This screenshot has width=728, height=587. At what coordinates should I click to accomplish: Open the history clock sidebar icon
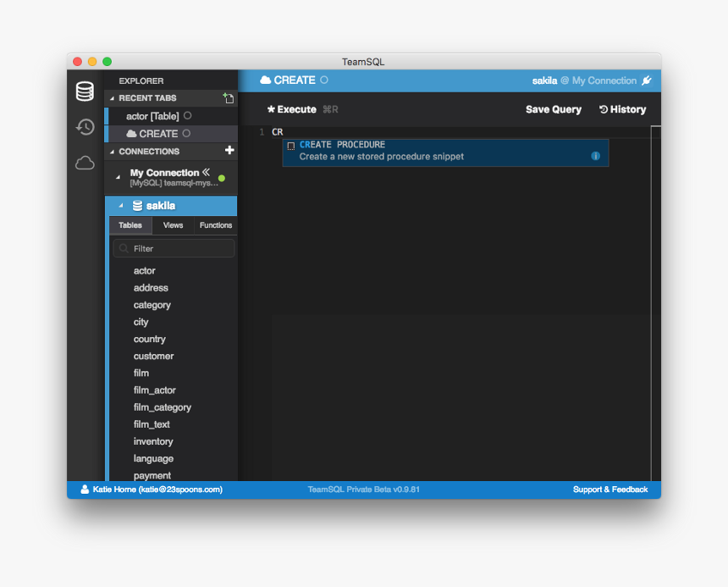click(85, 127)
